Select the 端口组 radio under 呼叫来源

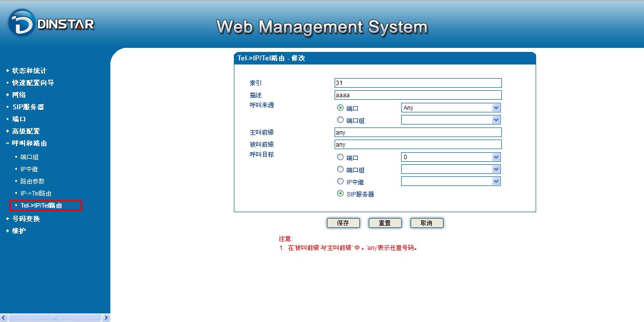tap(340, 120)
